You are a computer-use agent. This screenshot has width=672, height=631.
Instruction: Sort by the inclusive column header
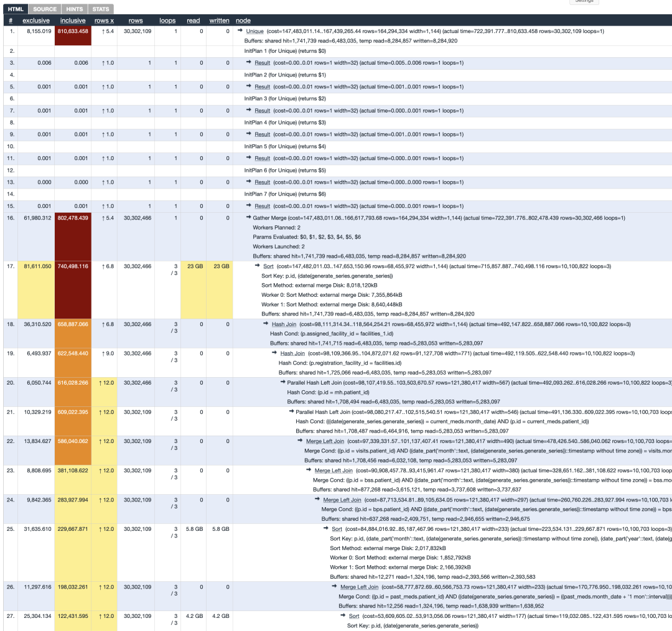(73, 21)
